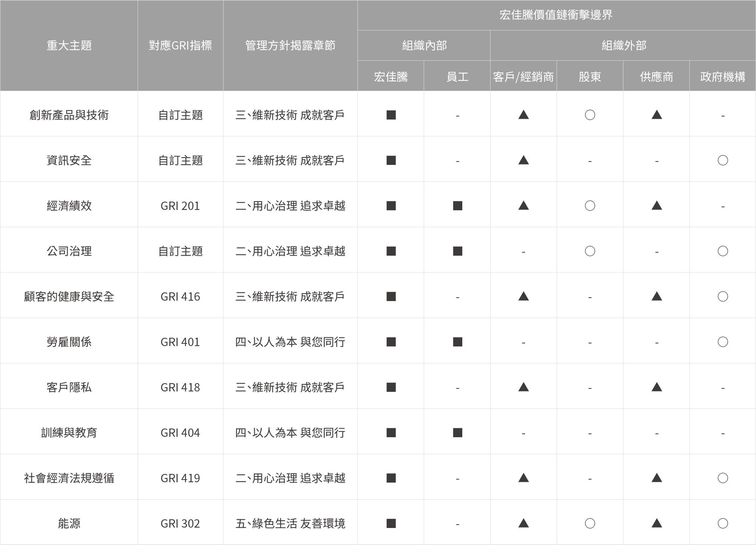756x545 pixels.
Task: Click the triangle in the 客戶隱私 row's 供應商 column
Action: 657,387
